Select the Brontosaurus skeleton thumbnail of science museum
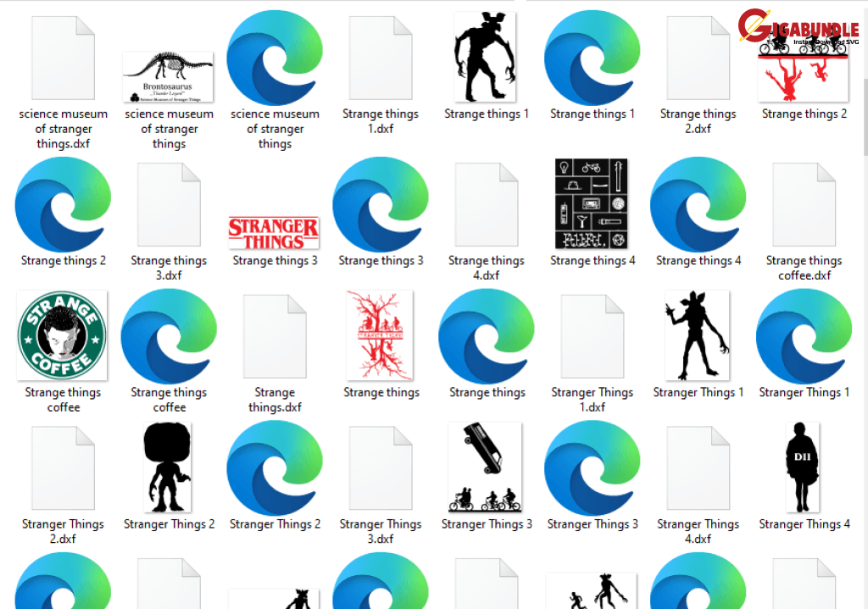 click(x=168, y=77)
